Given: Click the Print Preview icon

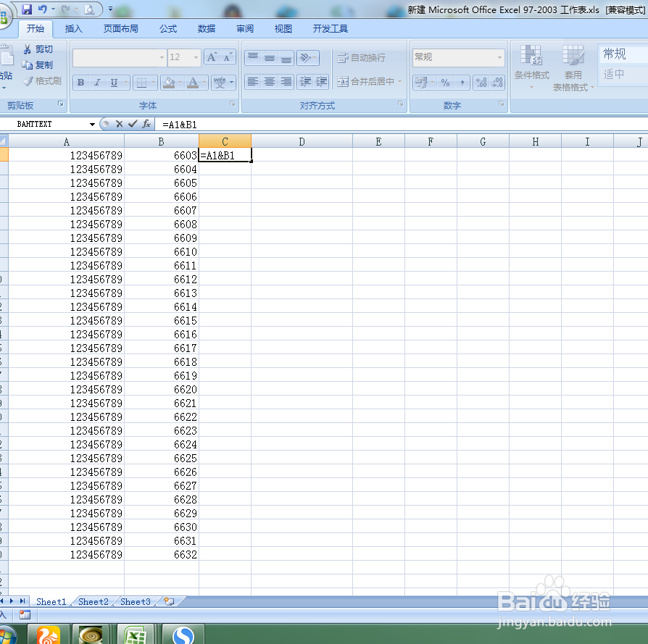Looking at the screenshot, I should coord(89,9).
